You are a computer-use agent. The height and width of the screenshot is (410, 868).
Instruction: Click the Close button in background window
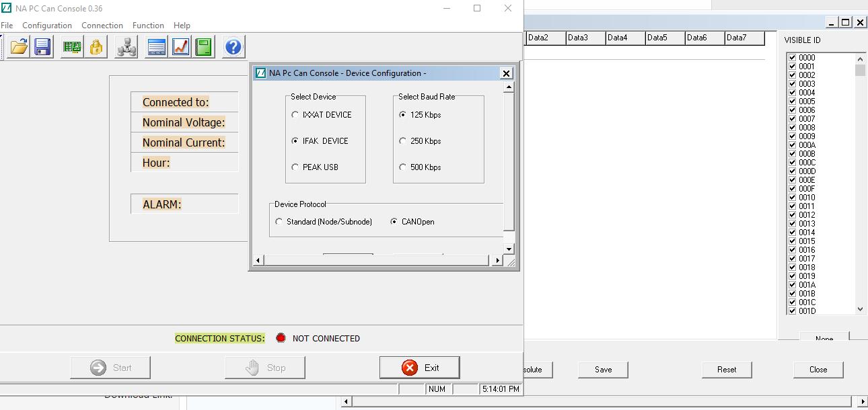pyautogui.click(x=818, y=370)
